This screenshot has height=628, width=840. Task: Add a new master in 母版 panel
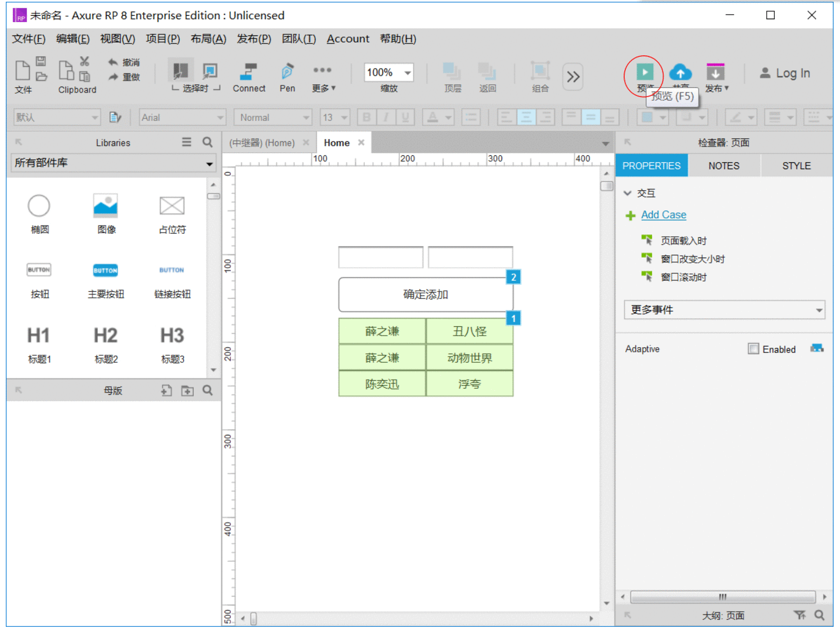pos(166,391)
